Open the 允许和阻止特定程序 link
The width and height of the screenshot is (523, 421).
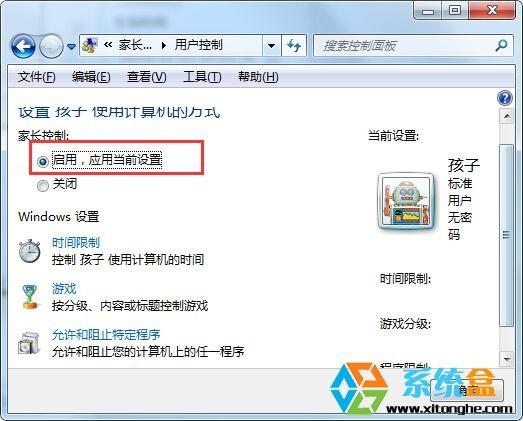click(x=106, y=335)
